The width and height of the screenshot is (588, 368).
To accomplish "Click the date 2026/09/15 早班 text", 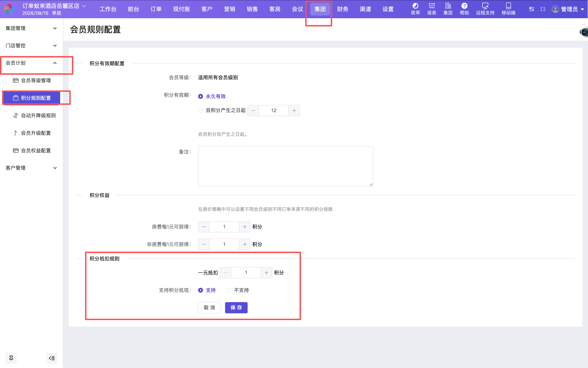I will tap(42, 13).
